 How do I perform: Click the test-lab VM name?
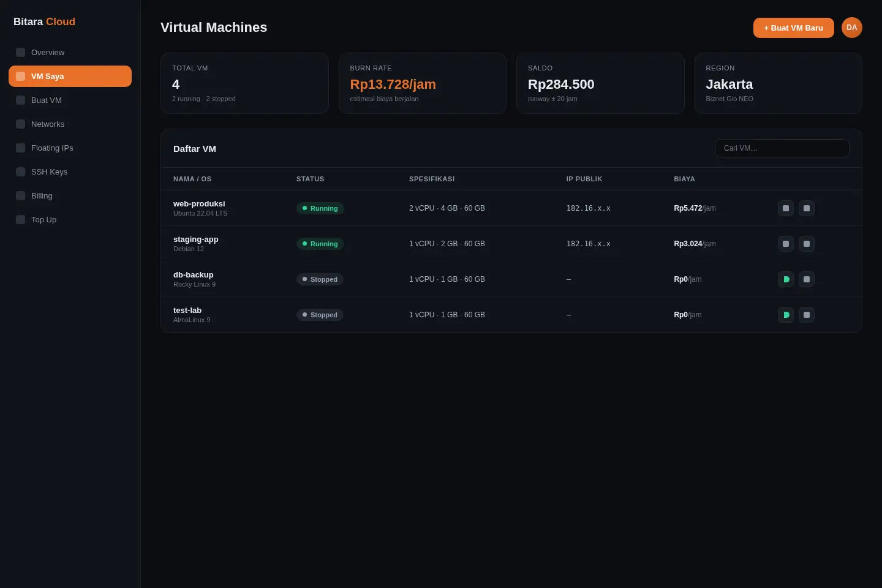(x=187, y=311)
